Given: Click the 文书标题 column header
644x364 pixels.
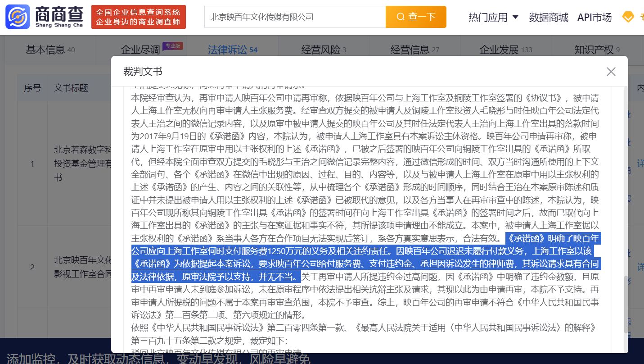Looking at the screenshot, I should [x=71, y=88].
